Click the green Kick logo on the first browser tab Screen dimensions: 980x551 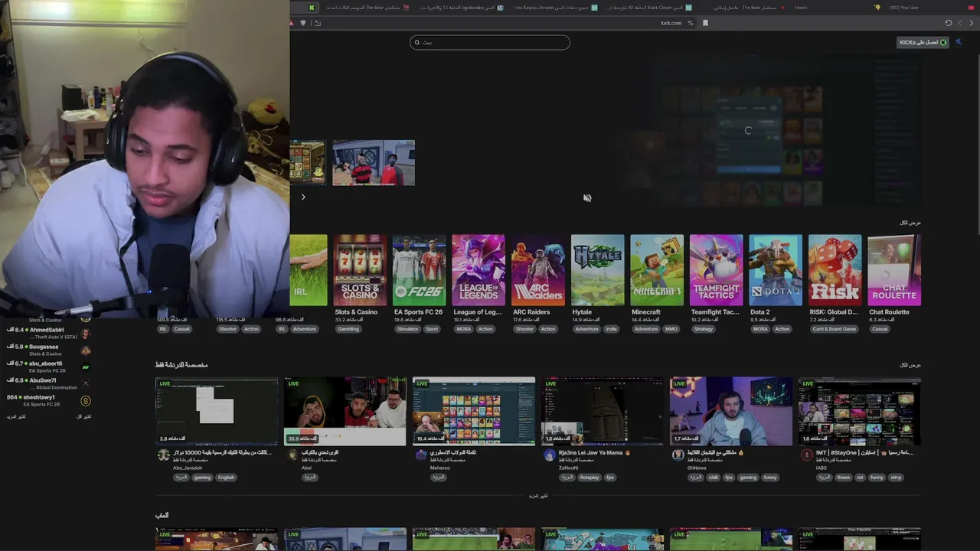point(312,8)
